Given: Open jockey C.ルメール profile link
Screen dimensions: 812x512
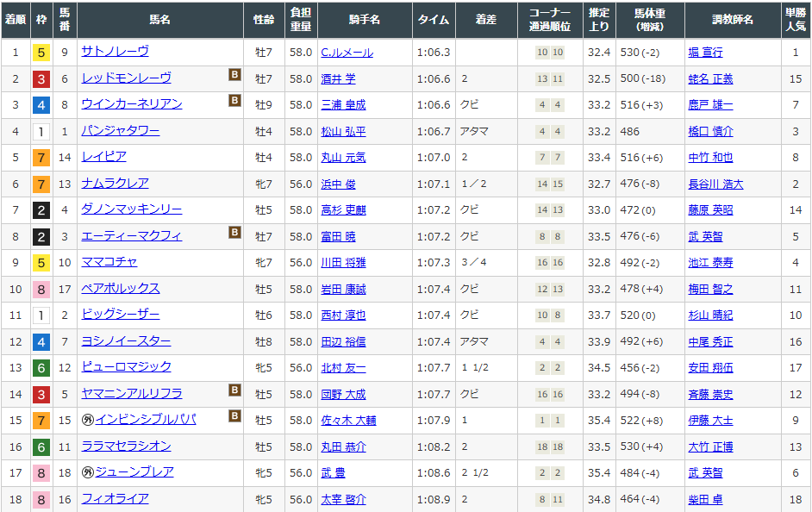Looking at the screenshot, I should coord(347,53).
